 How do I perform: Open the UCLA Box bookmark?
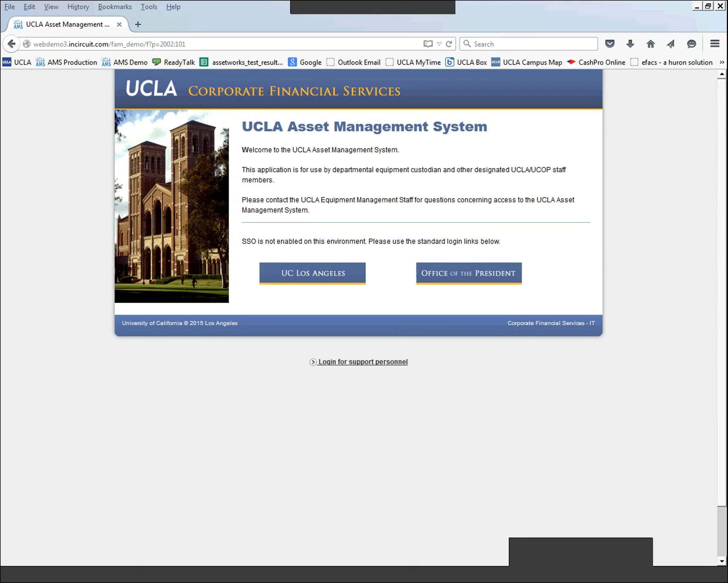click(x=466, y=63)
